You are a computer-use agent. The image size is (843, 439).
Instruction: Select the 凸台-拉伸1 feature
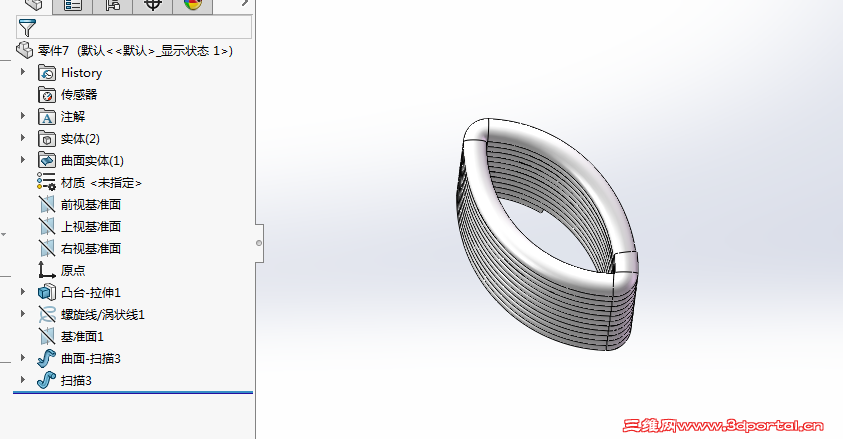(x=91, y=293)
